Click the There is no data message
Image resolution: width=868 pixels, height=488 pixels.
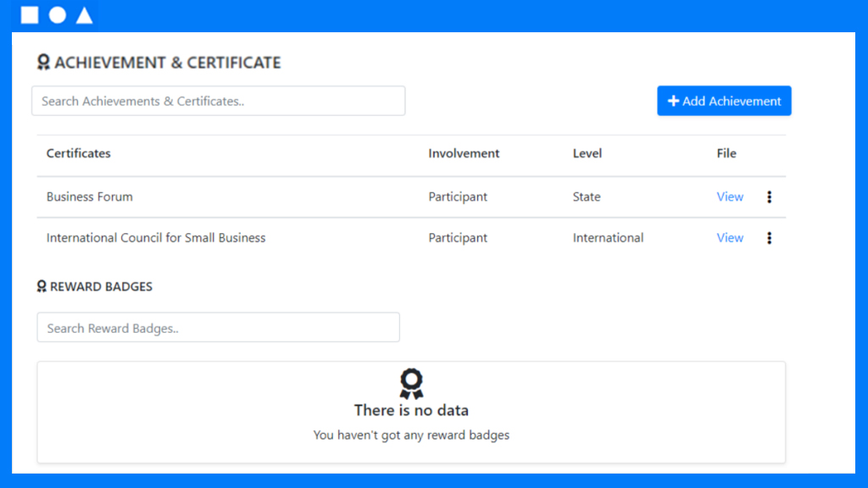coord(411,410)
